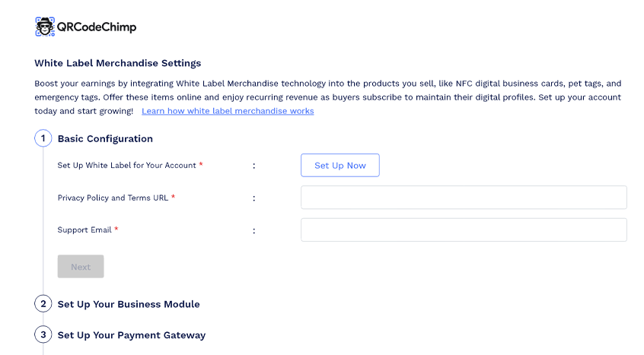Expand the Set Up Your Payment Gateway section
Screen dimensions: 644x355
tap(131, 335)
